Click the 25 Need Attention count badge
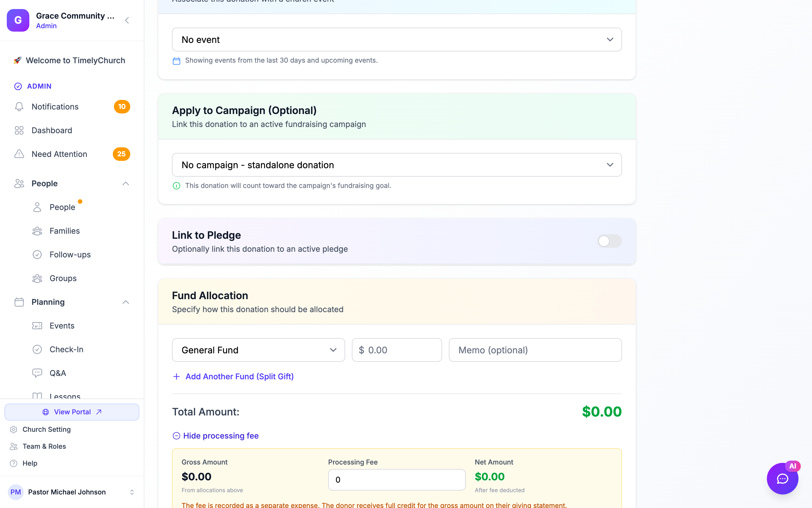Screen dimensions: 812x508 (x=122, y=154)
